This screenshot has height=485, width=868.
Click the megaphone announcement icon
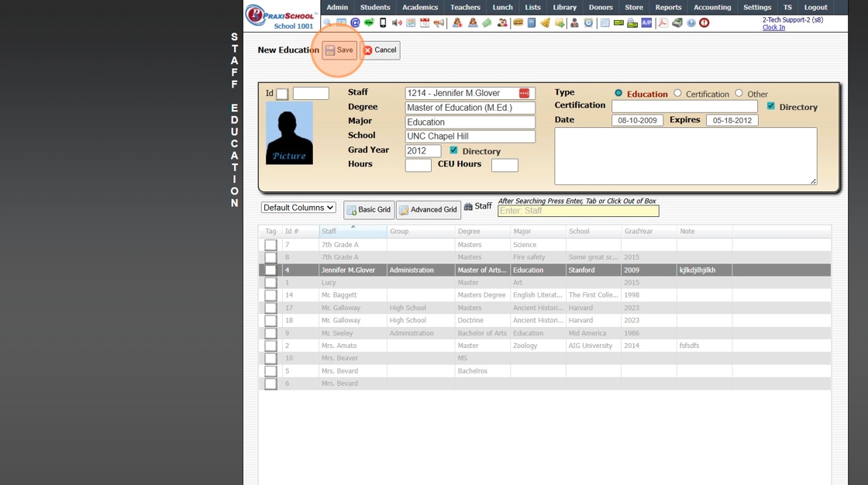439,23
